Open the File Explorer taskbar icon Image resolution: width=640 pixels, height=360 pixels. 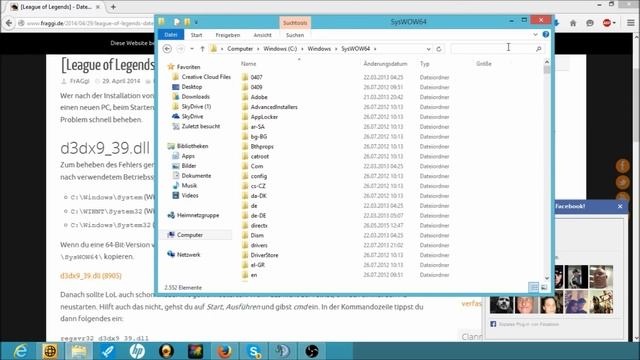pos(79,351)
